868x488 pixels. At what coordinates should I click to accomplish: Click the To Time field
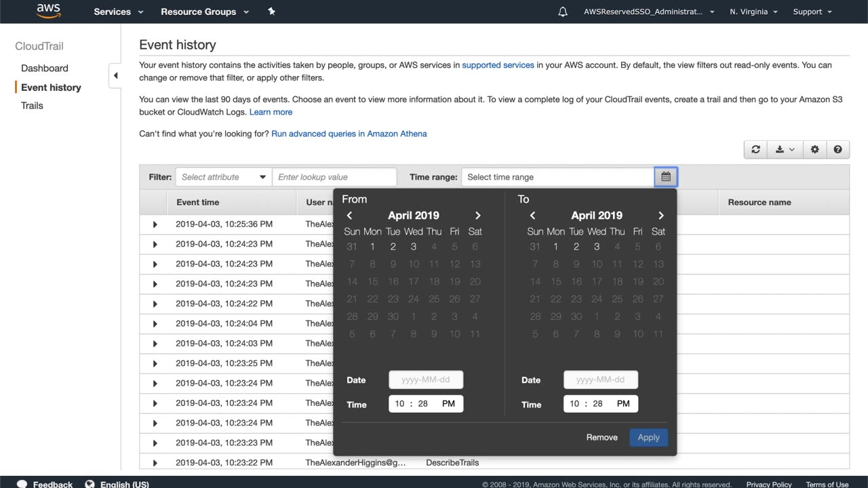(x=601, y=404)
